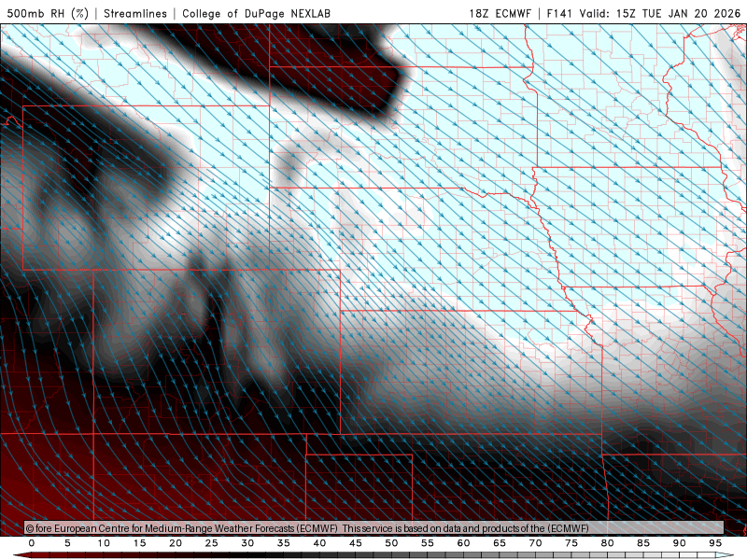747x560 pixels.
Task: Click the "500mb RH (%)" title text
Action: pos(49,13)
